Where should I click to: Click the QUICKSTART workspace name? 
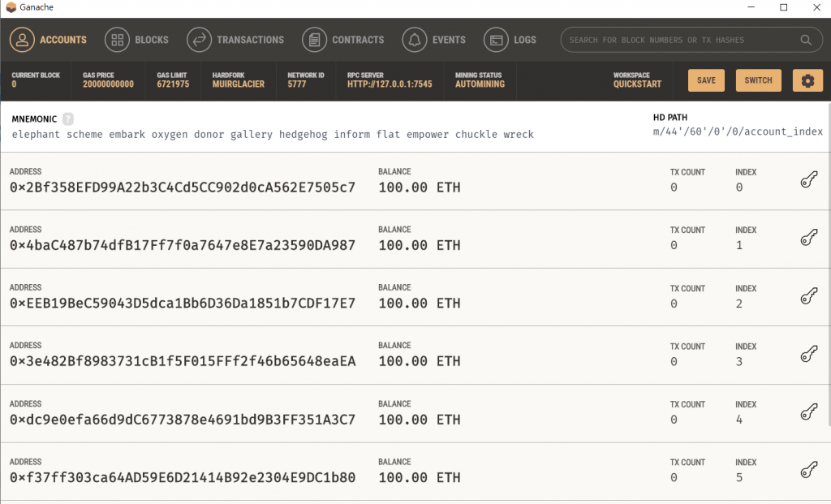point(638,84)
